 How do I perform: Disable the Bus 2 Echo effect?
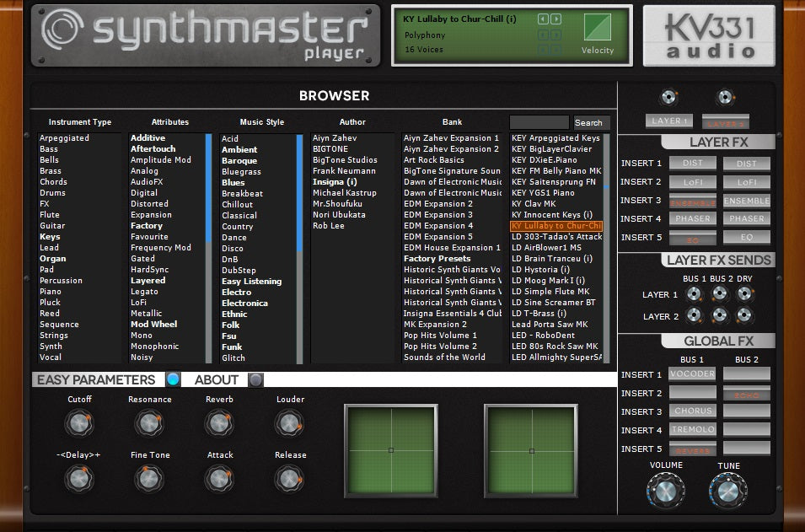click(746, 394)
